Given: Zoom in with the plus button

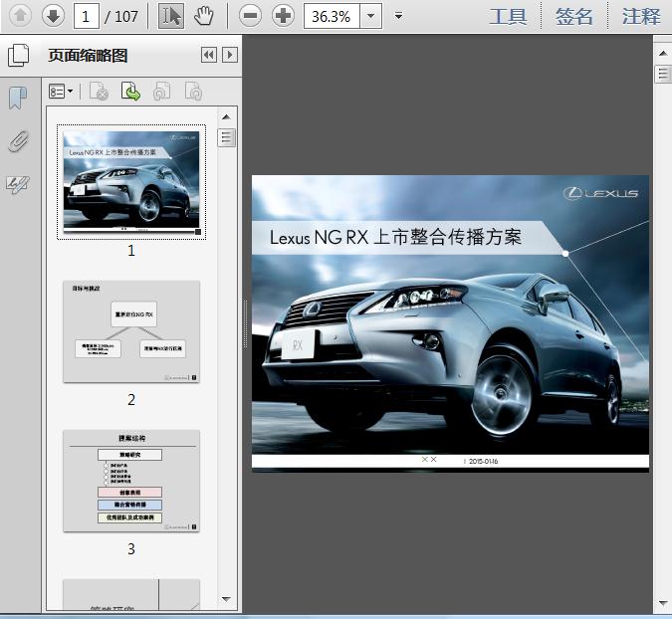Looking at the screenshot, I should [284, 16].
